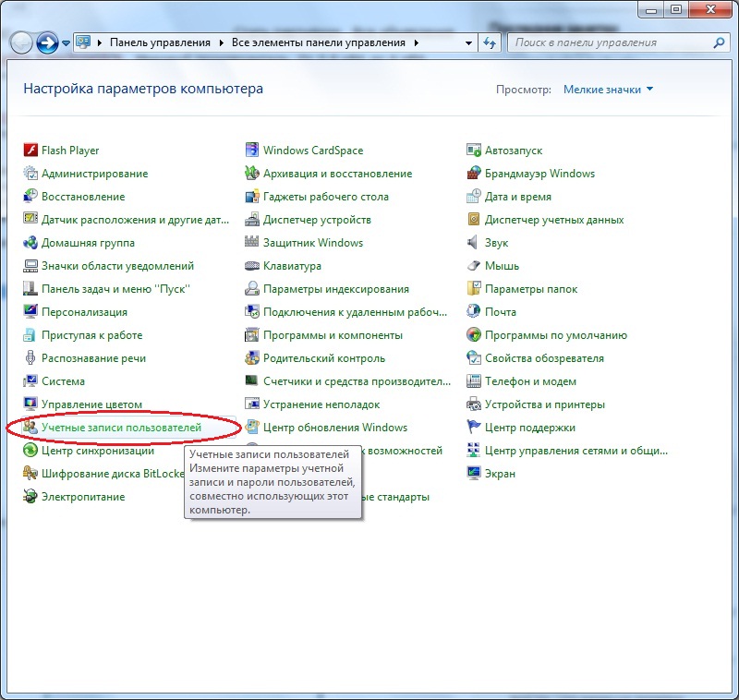Click the Защитник Windows icon
This screenshot has width=739, height=700.
pos(252,243)
